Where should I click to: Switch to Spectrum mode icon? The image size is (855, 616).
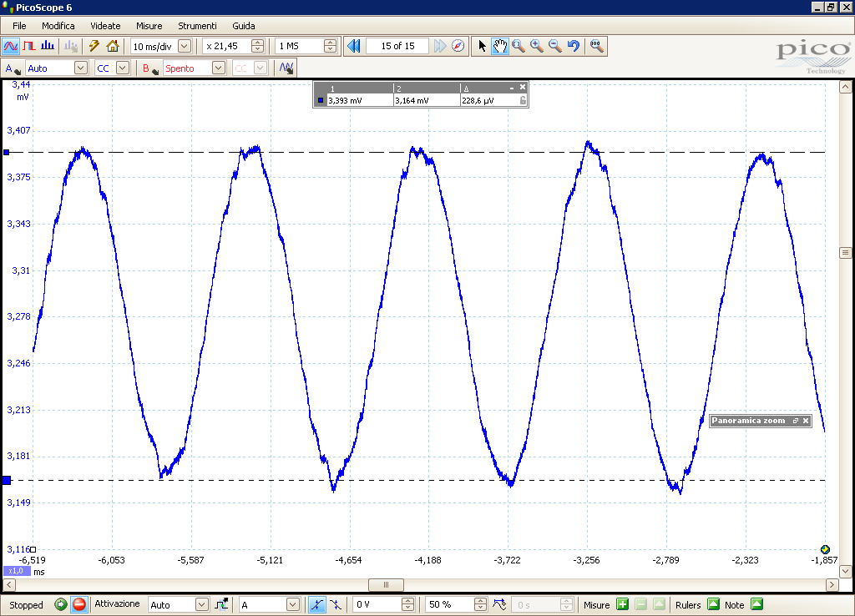coord(48,47)
